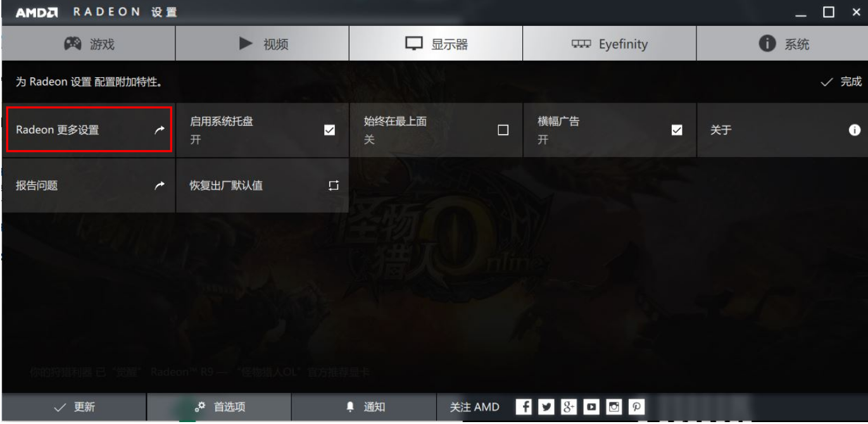868x424 pixels.
Task: Click the info icon on 关于 tile
Action: (x=855, y=130)
